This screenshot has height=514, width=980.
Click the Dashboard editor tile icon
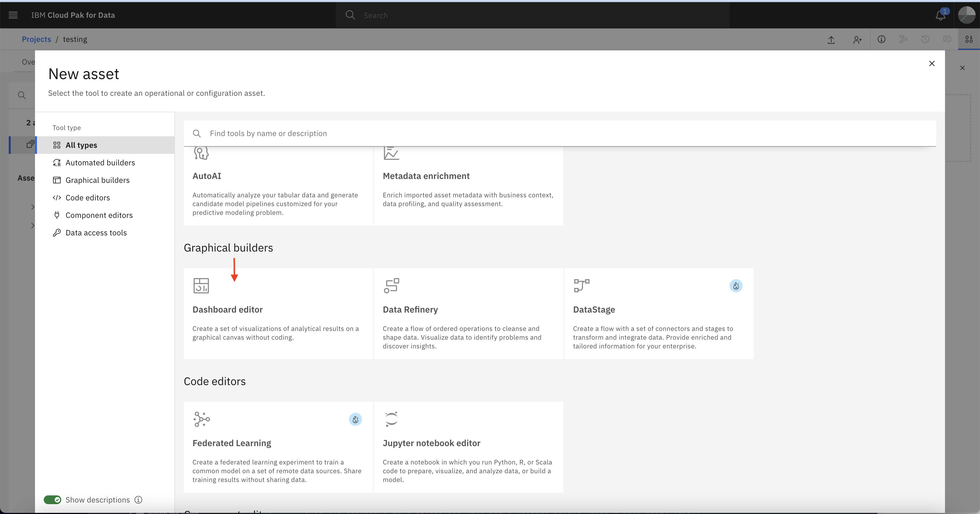201,285
